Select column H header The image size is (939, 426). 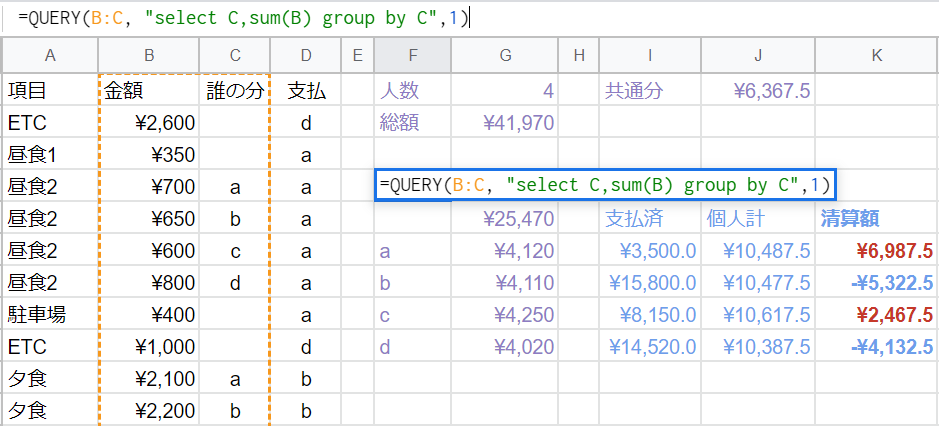point(578,56)
